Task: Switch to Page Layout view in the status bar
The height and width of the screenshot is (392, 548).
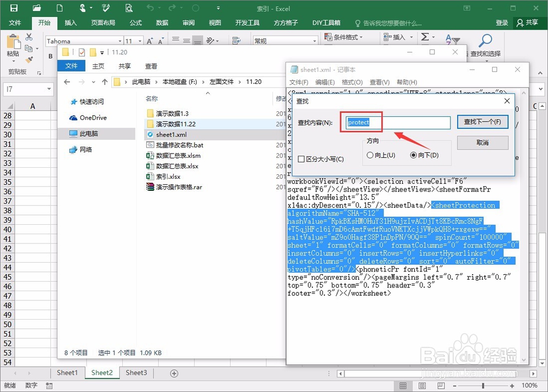Action: (x=422, y=385)
